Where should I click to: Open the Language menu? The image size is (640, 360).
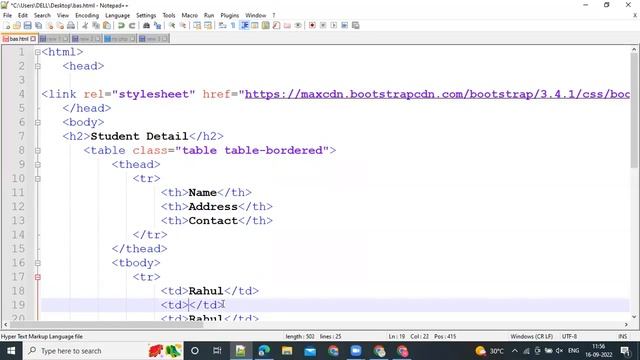[x=118, y=16]
